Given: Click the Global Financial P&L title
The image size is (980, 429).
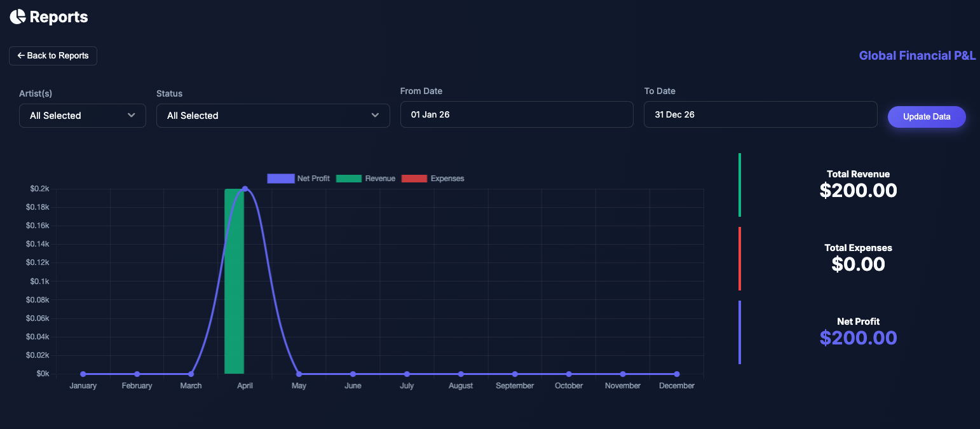Looking at the screenshot, I should click(917, 56).
